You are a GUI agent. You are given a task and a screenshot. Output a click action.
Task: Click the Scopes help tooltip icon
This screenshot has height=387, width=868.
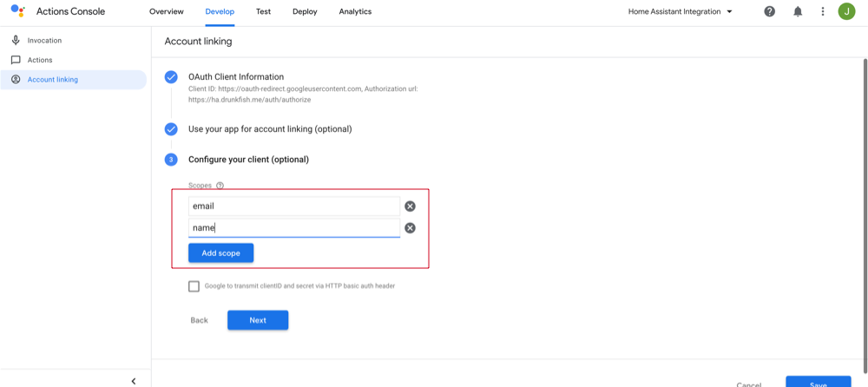click(220, 186)
